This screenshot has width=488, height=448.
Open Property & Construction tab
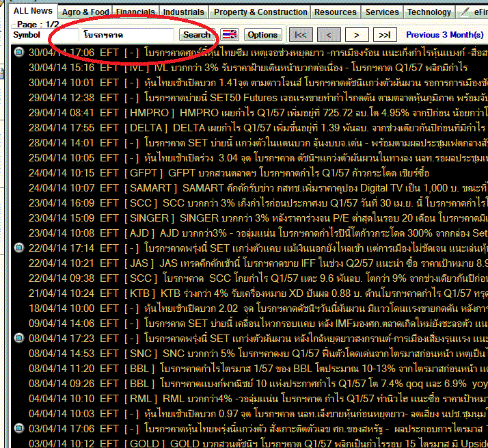[x=260, y=12]
